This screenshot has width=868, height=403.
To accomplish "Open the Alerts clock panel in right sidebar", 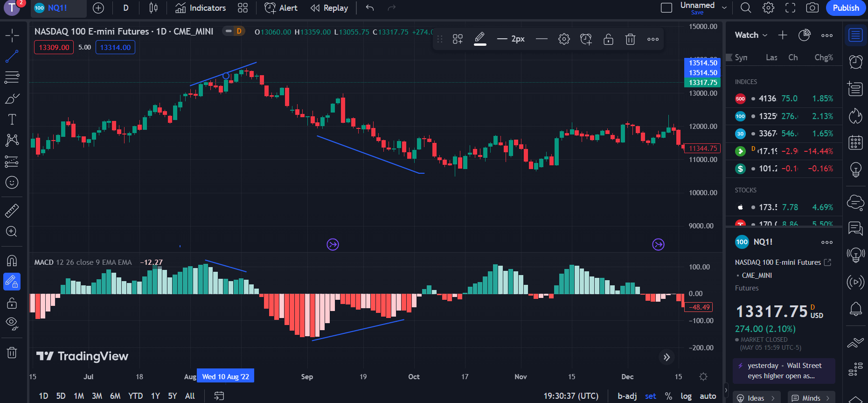I will pos(856,62).
